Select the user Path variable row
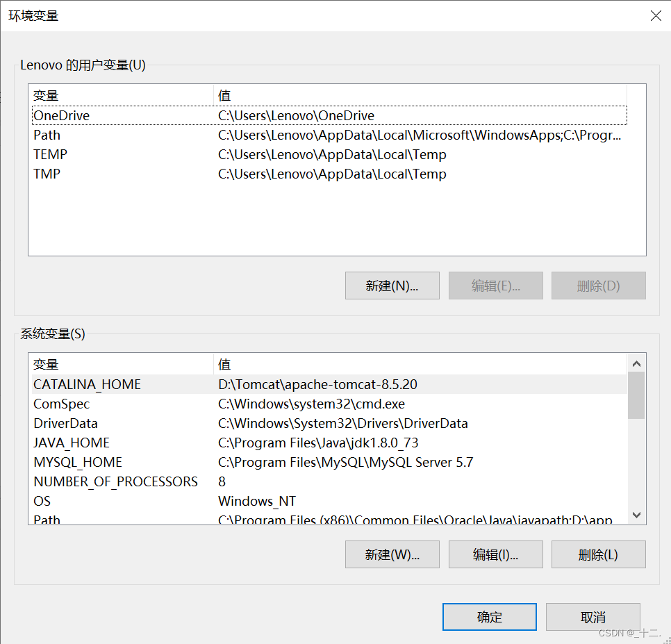The height and width of the screenshot is (644, 671). [329, 135]
